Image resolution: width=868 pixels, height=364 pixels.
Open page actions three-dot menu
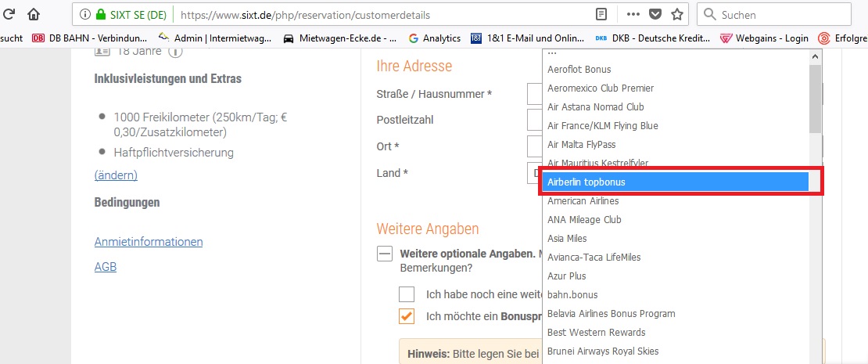(633, 14)
